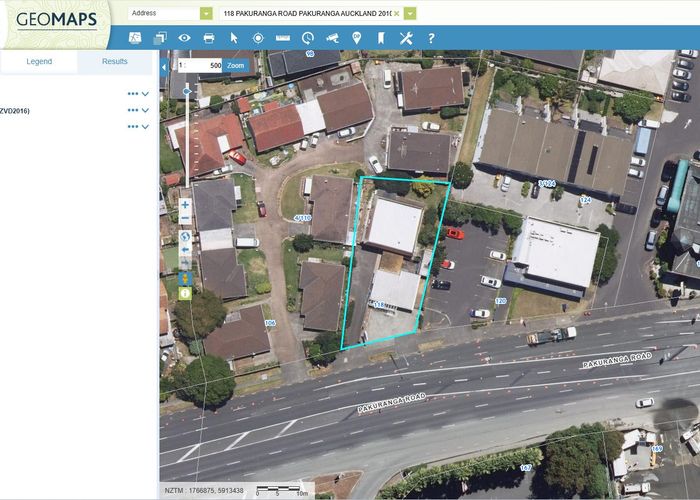
Task: Toggle the eye visibility tool in the toolbar
Action: coord(184,38)
